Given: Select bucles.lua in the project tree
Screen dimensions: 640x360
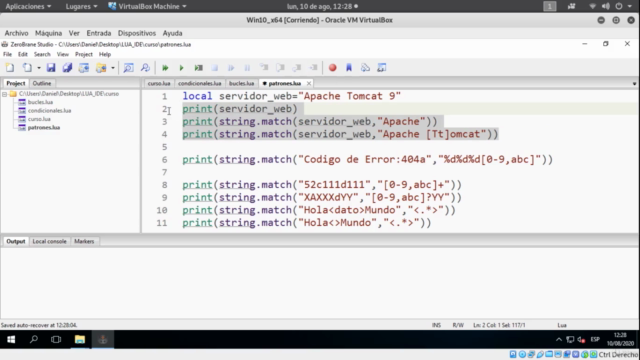Looking at the screenshot, I should (x=40, y=102).
